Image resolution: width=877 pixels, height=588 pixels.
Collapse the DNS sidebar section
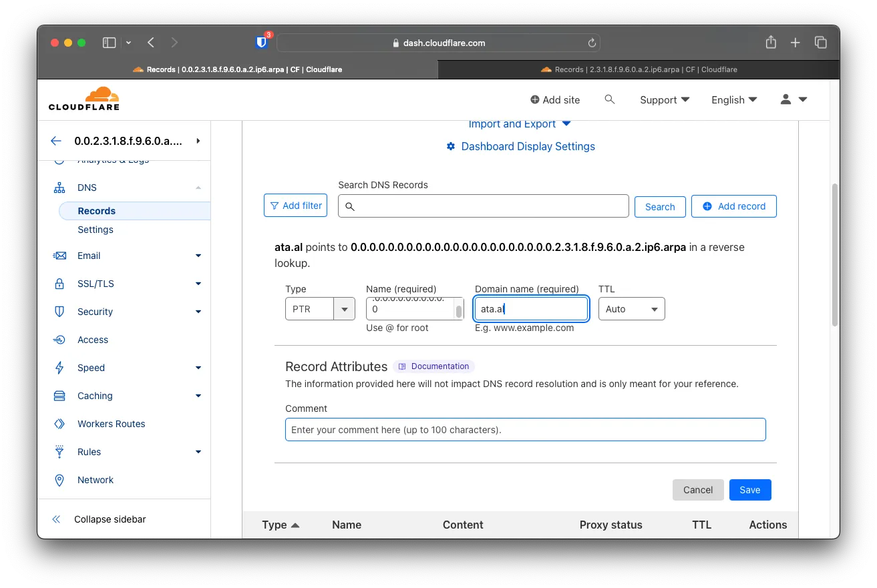[198, 188]
